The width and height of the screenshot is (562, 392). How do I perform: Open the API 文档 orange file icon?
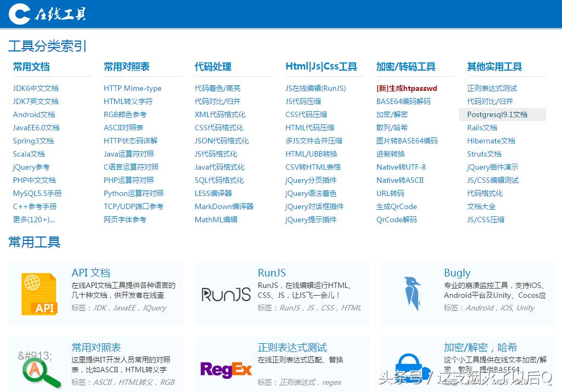tap(39, 294)
